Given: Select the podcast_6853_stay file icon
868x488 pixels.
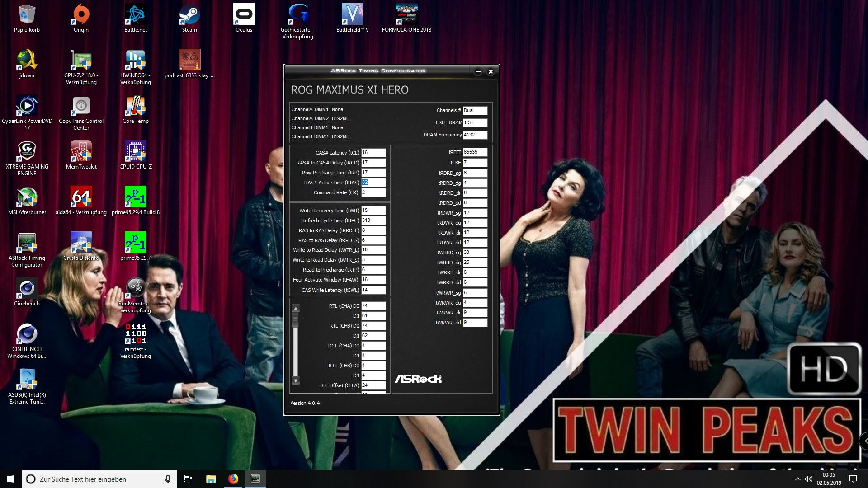Looking at the screenshot, I should tap(189, 64).
